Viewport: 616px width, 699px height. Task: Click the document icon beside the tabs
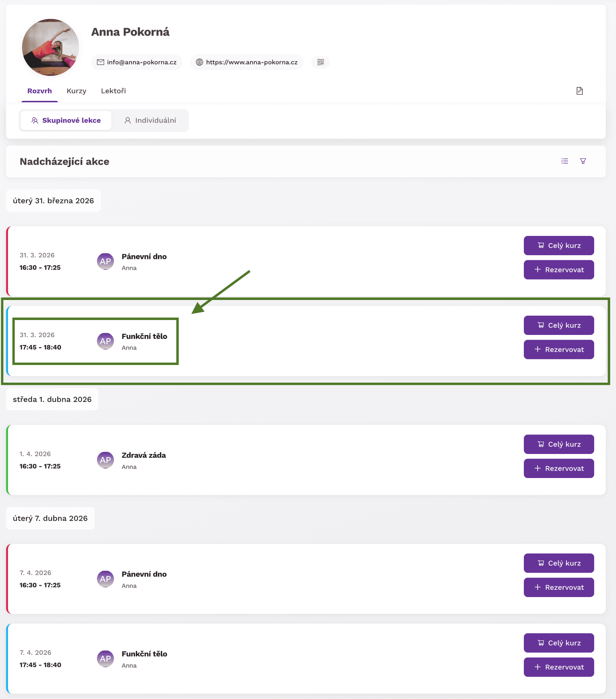pyautogui.click(x=580, y=91)
